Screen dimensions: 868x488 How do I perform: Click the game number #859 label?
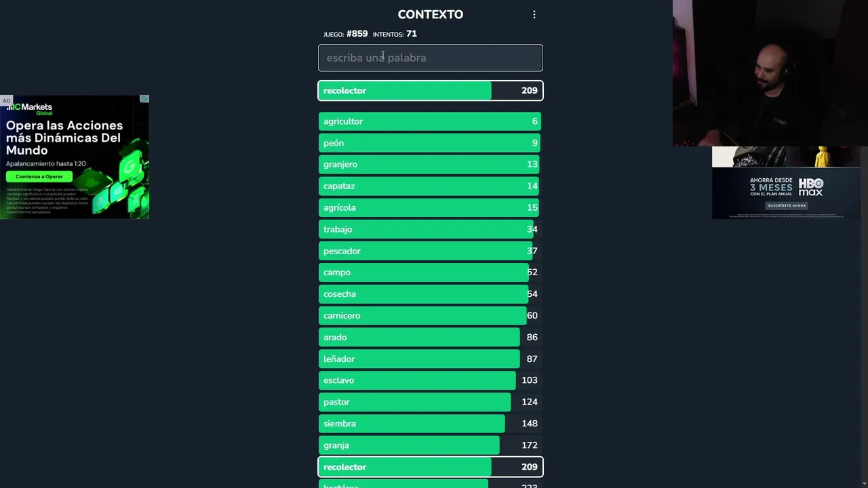(x=357, y=34)
